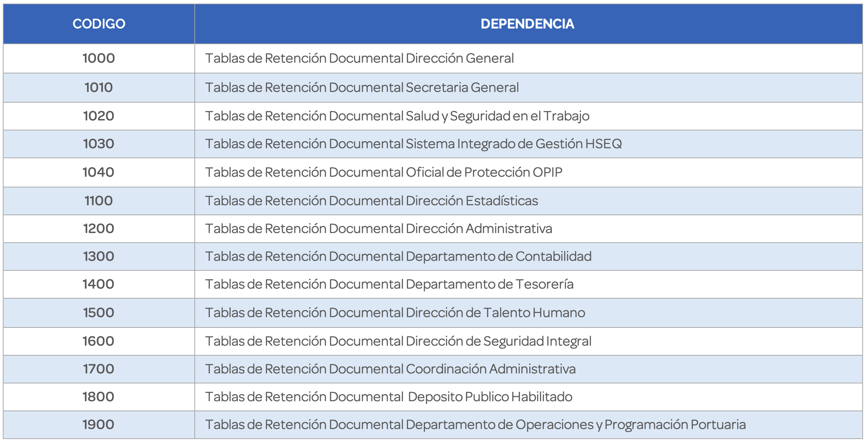This screenshot has width=868, height=444.
Task: Open Dirección de Talento Humano entry
Action: point(395,313)
